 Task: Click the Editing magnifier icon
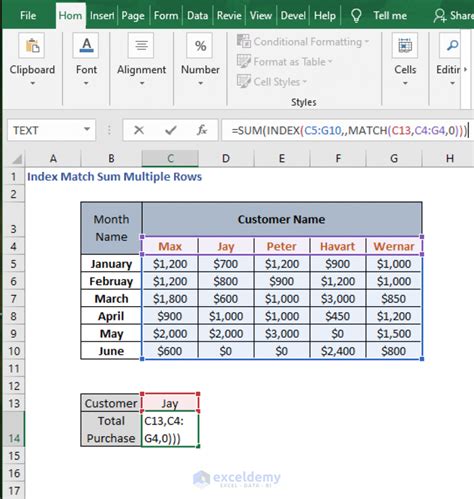[x=451, y=46]
